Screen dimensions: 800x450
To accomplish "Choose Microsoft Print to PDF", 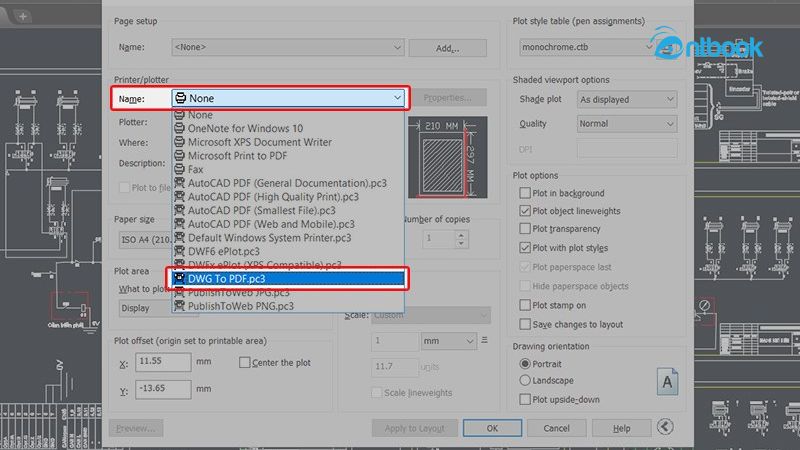I will click(x=288, y=156).
